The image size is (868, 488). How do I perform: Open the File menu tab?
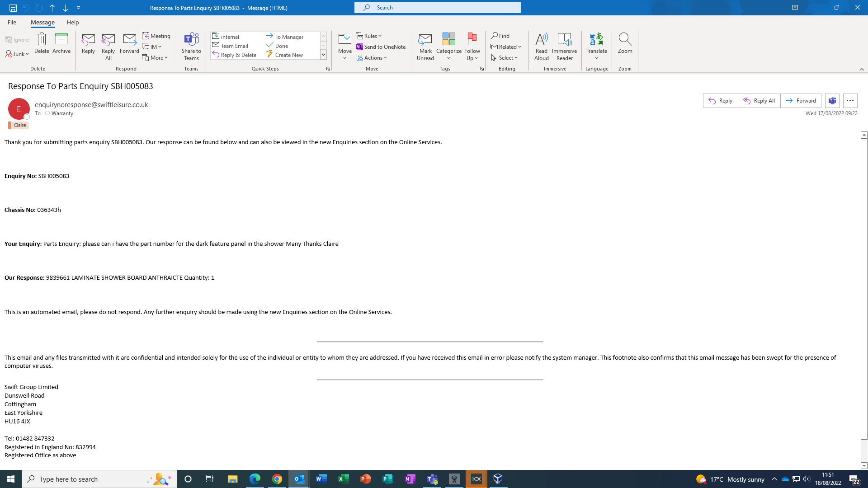12,22
